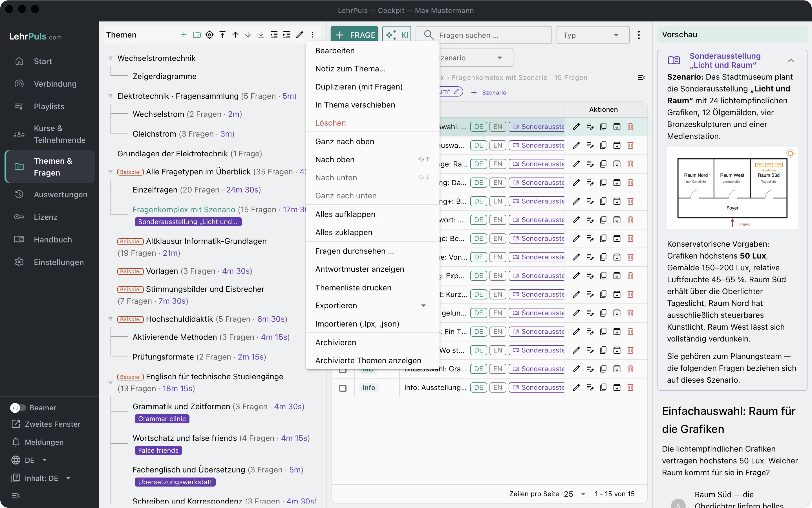Viewport: 812px width, 508px height.
Task: Select Zeigerdiagramme topic in tree
Action: 164,76
